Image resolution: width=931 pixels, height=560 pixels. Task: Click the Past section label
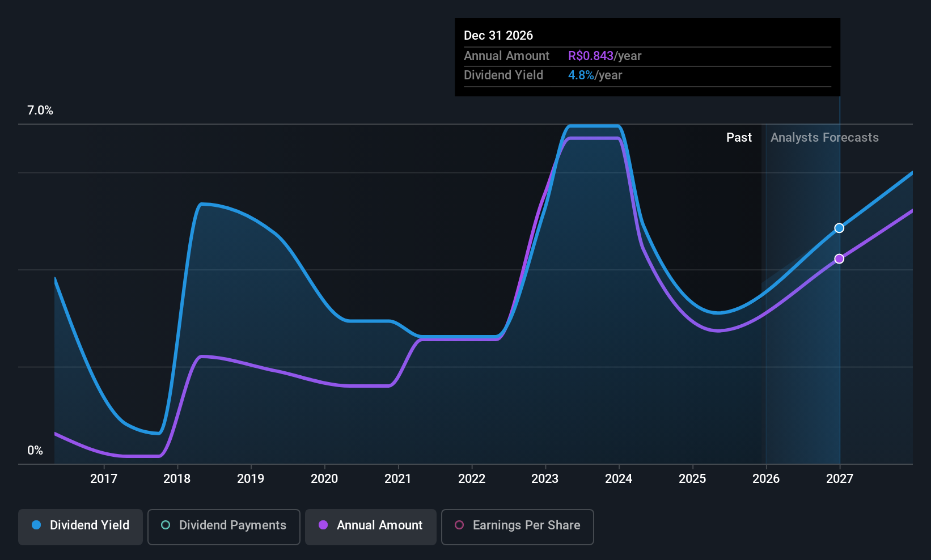click(x=739, y=138)
